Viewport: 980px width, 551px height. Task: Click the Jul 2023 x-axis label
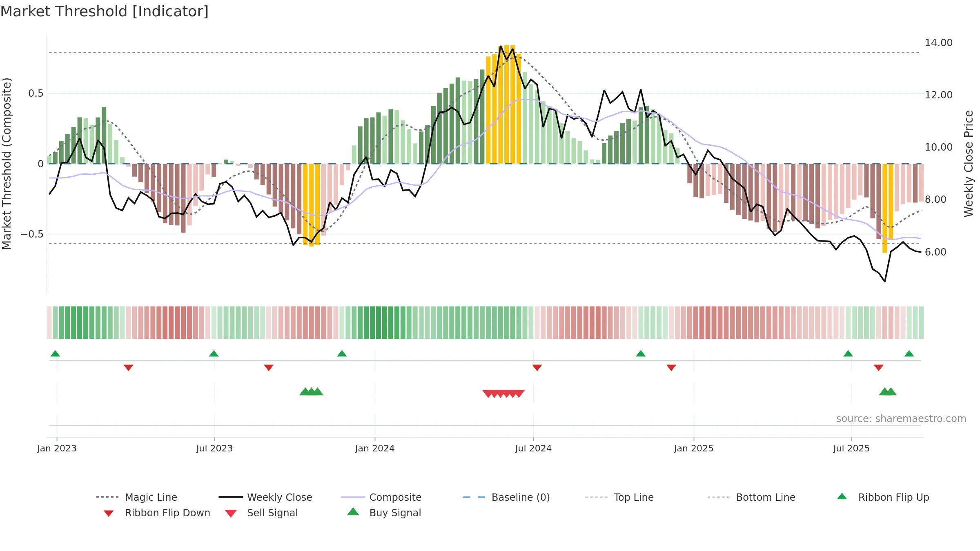pos(214,448)
